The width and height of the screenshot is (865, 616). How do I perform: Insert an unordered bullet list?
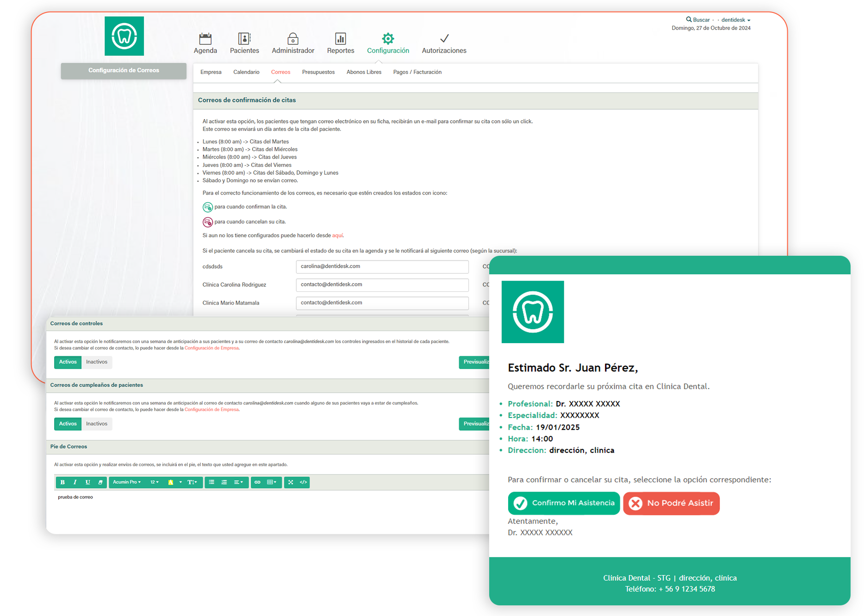pyautogui.click(x=212, y=482)
